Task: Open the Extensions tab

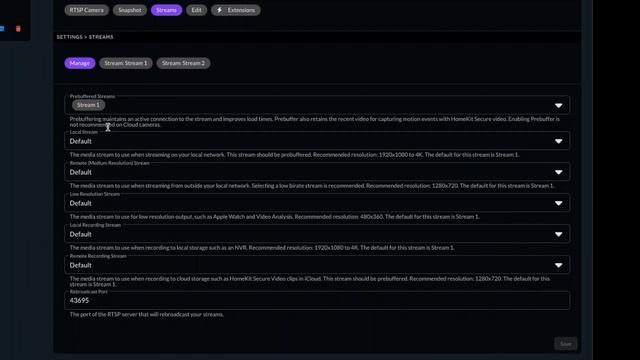Action: [x=236, y=10]
